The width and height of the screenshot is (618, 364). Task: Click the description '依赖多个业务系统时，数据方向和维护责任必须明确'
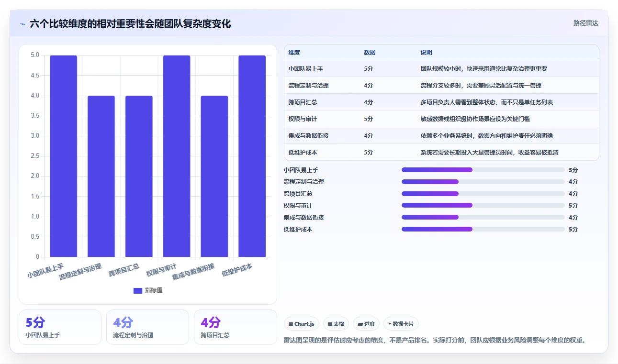pyautogui.click(x=487, y=136)
